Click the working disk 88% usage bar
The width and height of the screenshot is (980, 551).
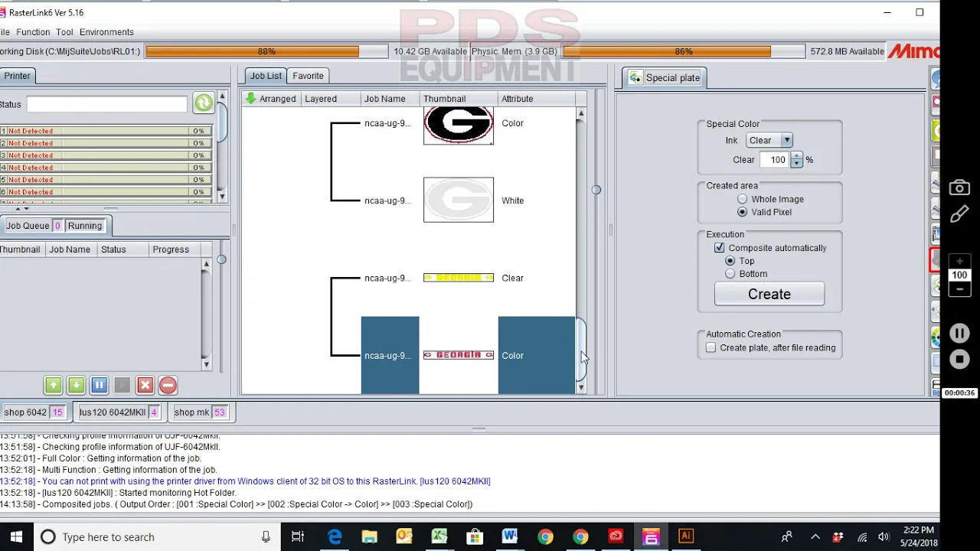[x=266, y=51]
